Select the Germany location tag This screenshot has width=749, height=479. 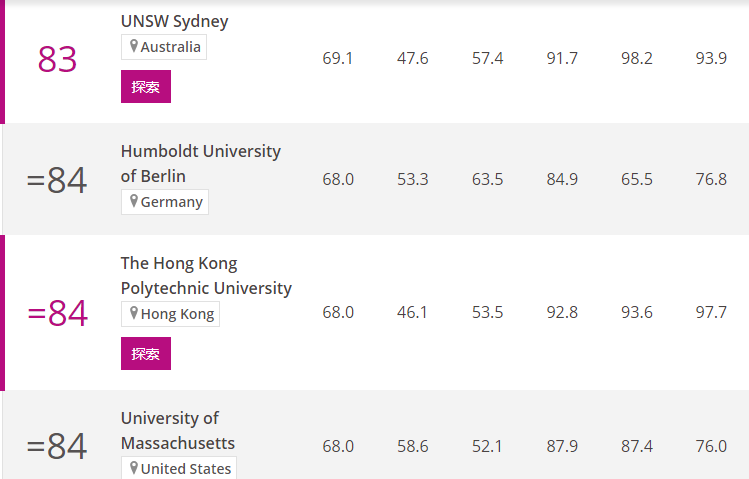165,202
